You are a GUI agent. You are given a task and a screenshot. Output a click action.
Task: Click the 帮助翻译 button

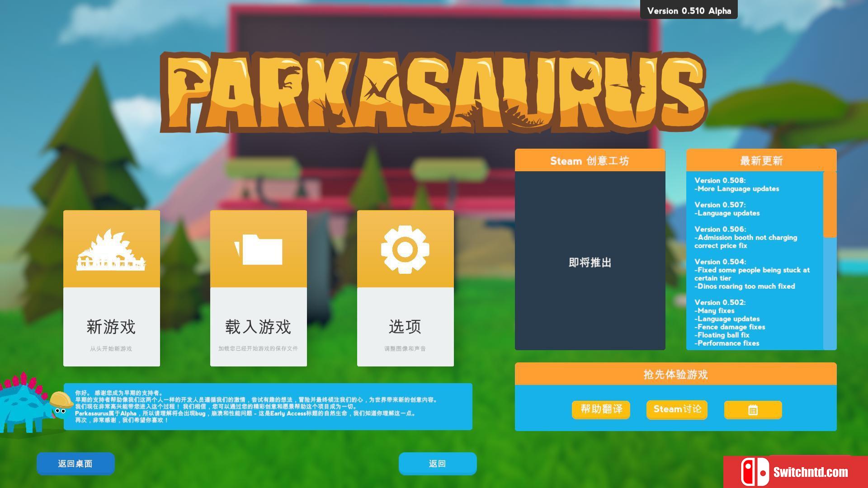(x=601, y=409)
